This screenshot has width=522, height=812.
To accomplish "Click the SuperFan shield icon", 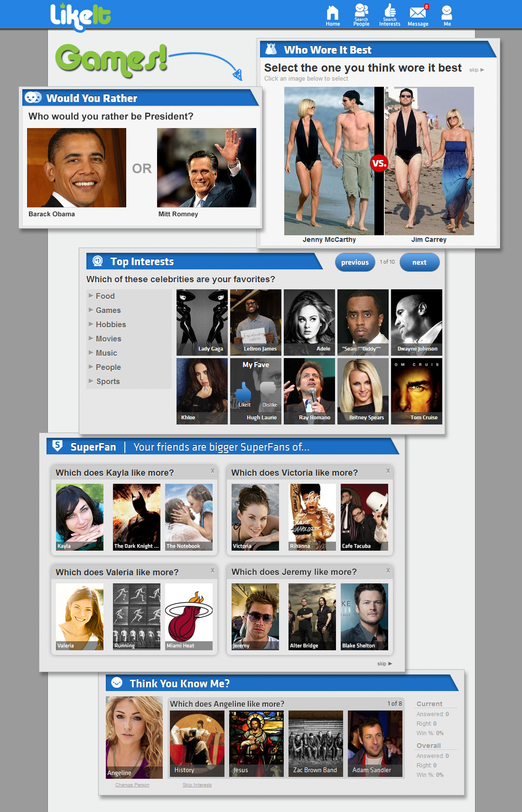I will tap(57, 445).
